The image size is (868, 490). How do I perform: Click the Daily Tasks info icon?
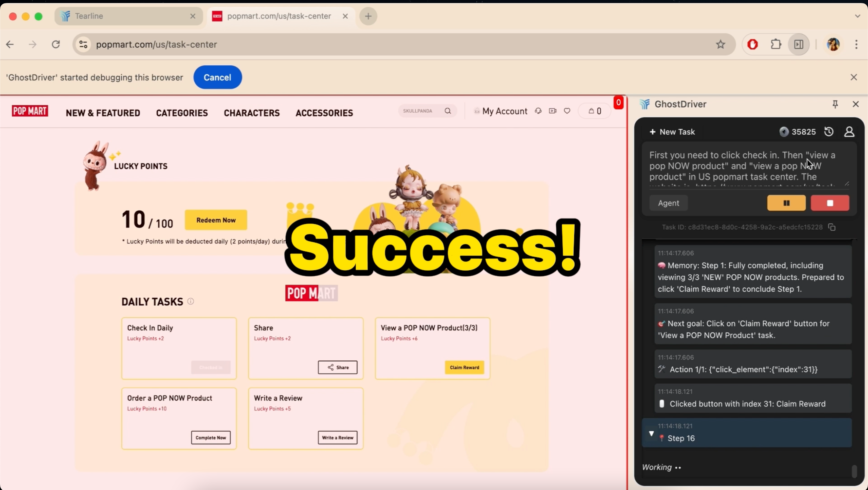[x=190, y=301]
